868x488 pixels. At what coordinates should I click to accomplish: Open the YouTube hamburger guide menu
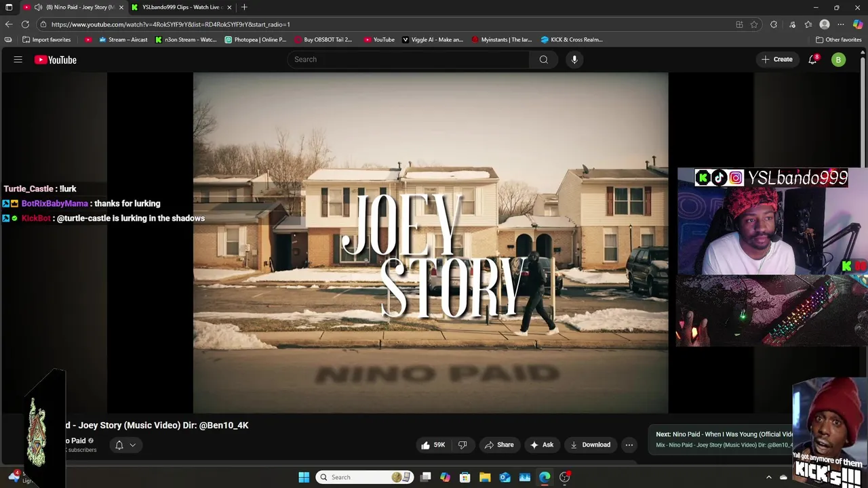click(18, 60)
